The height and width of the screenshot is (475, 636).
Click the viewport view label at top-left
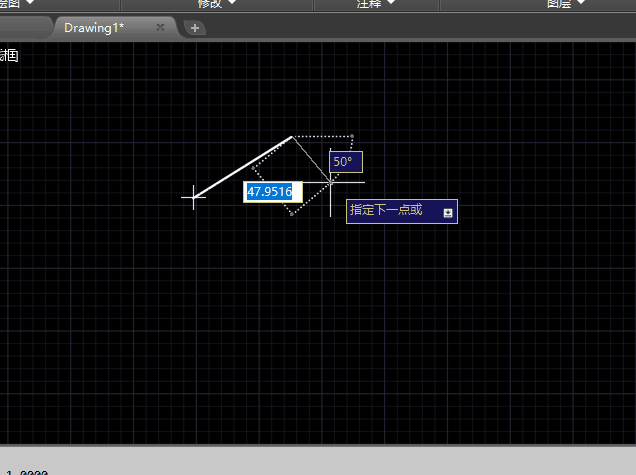point(10,56)
